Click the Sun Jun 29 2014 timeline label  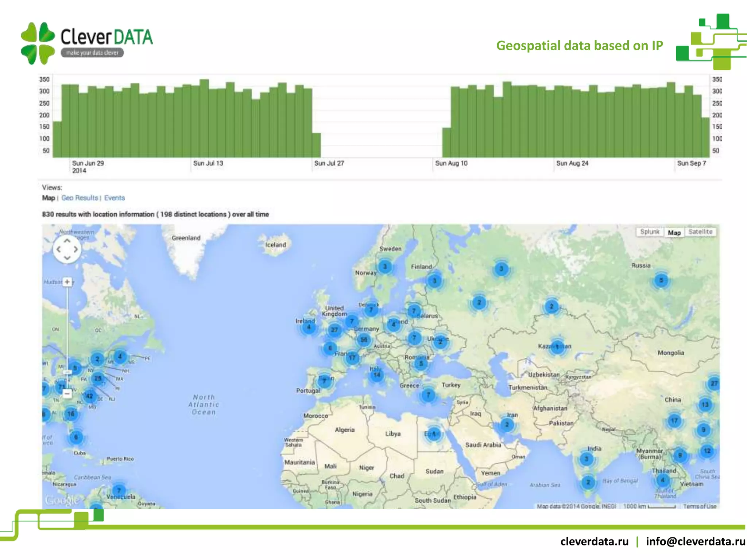pos(88,167)
